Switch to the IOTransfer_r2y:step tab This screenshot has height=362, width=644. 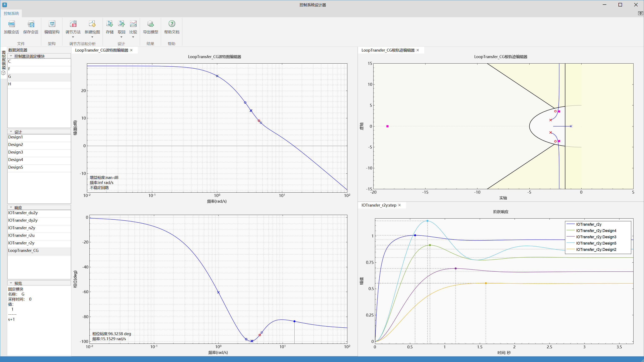point(379,205)
